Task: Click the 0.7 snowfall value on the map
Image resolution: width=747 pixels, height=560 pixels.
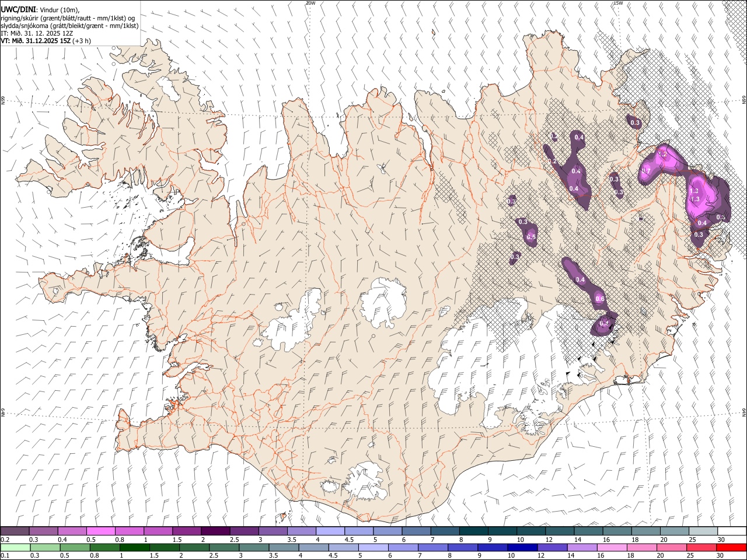Action: pos(646,171)
